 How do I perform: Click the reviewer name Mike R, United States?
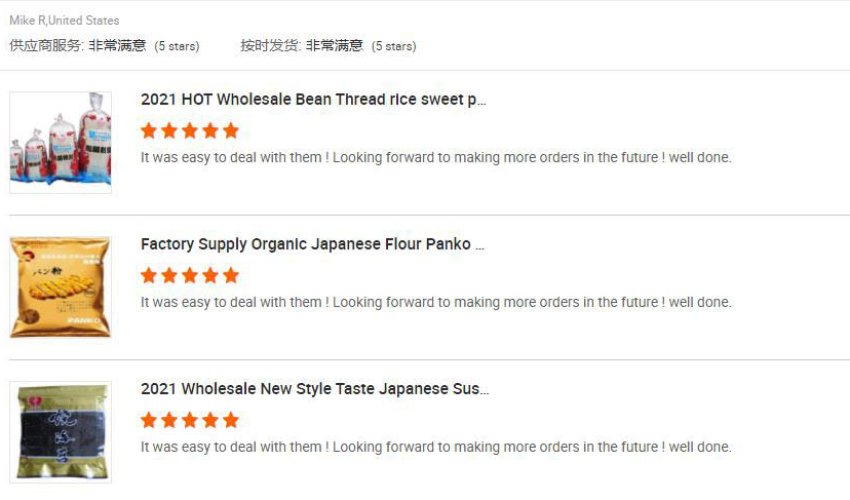pyautogui.click(x=64, y=20)
